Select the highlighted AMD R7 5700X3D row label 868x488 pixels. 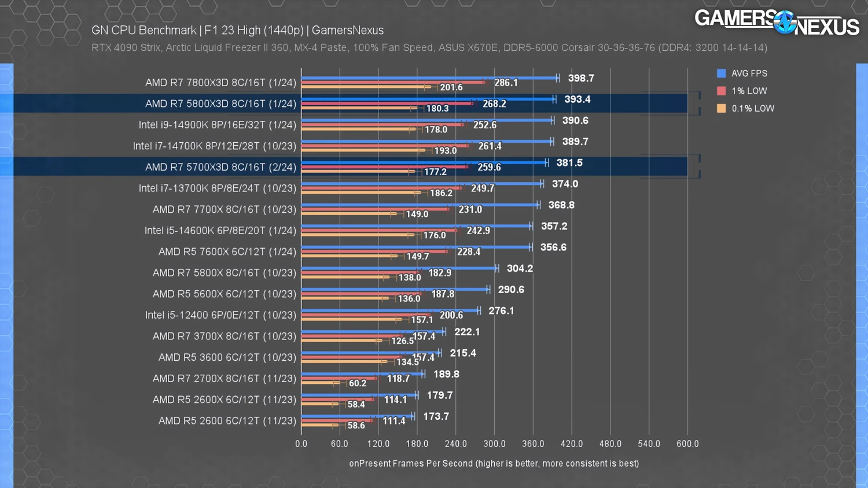[220, 167]
